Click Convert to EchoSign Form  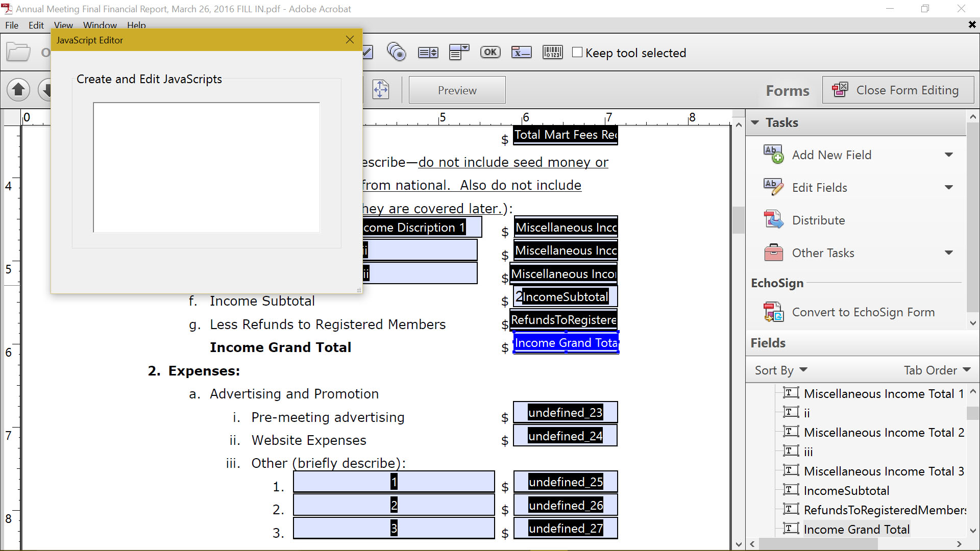click(x=863, y=312)
